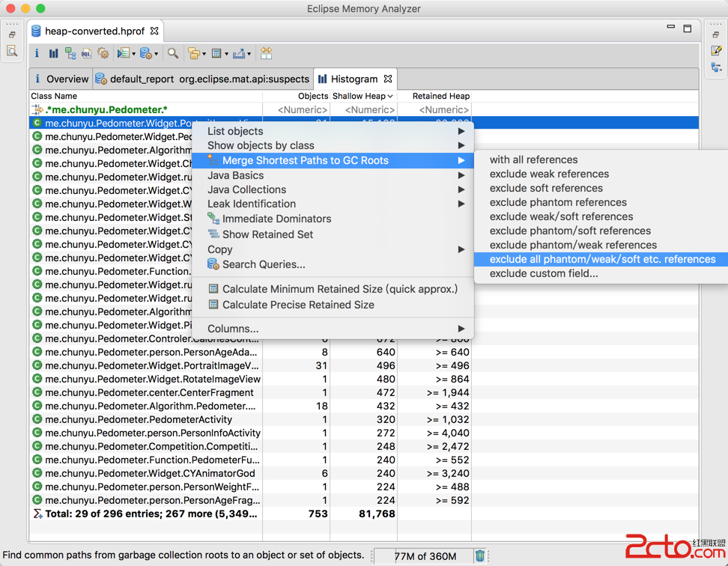
Task: Select 'Show Retained Set' in context menu
Action: point(267,234)
